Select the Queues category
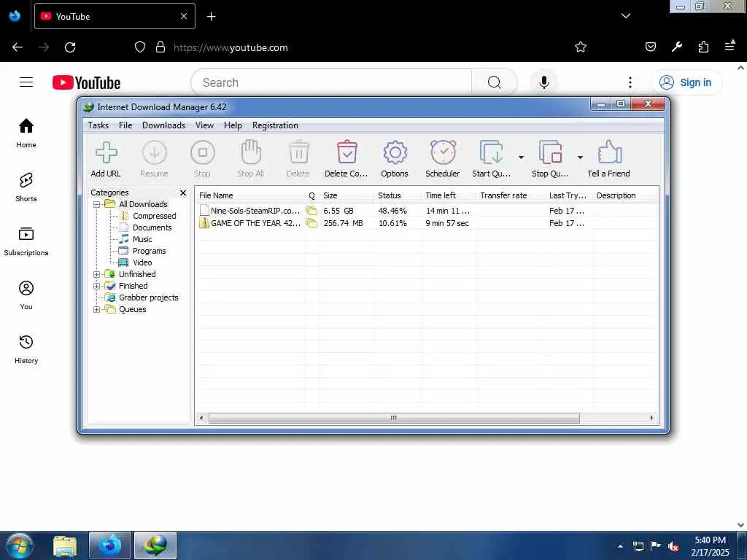Screen dimensions: 747x560 click(x=133, y=309)
